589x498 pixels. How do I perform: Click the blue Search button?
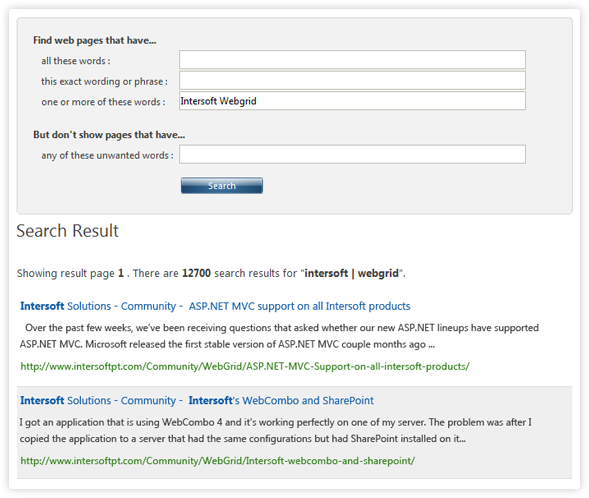tap(222, 186)
